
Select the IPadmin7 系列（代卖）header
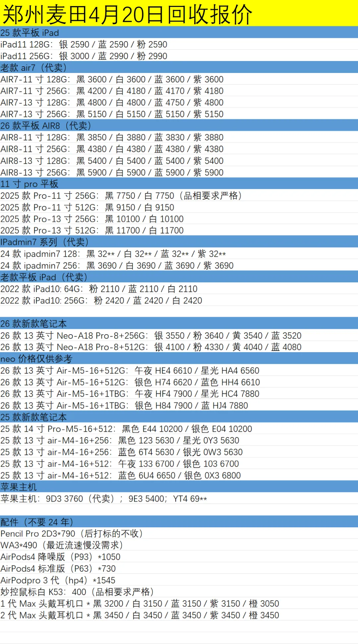click(x=179, y=242)
